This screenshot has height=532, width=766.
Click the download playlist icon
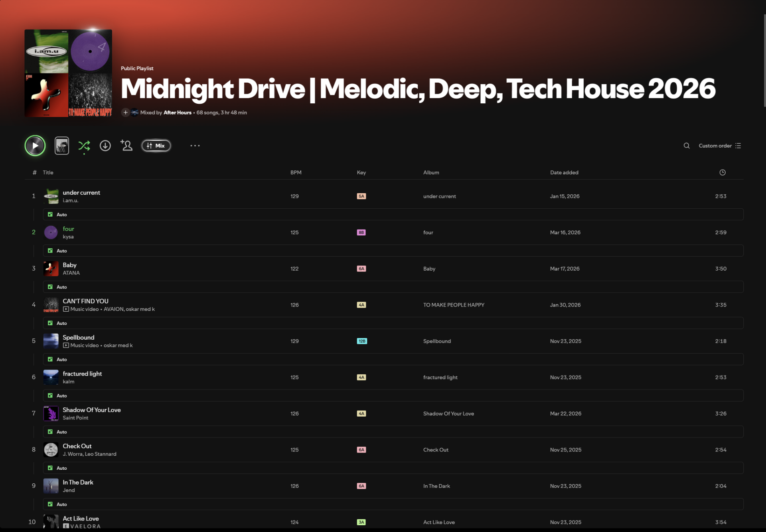pos(105,146)
